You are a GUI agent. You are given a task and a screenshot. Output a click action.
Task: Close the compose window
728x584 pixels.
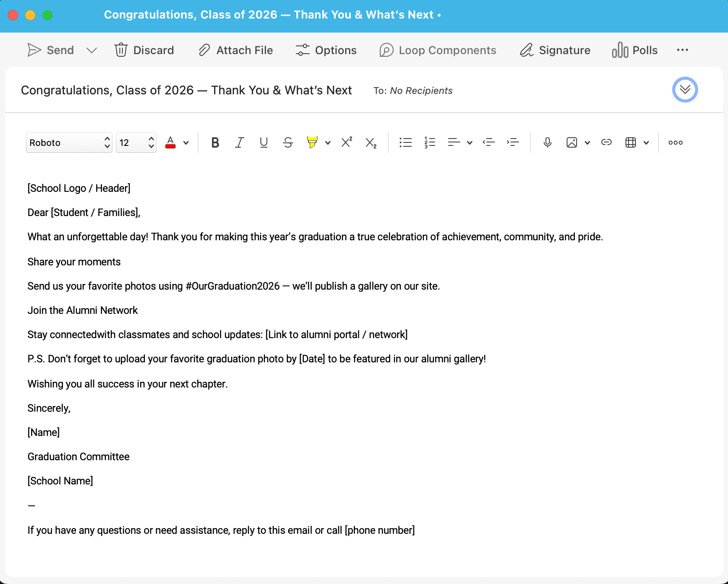pyautogui.click(x=13, y=15)
